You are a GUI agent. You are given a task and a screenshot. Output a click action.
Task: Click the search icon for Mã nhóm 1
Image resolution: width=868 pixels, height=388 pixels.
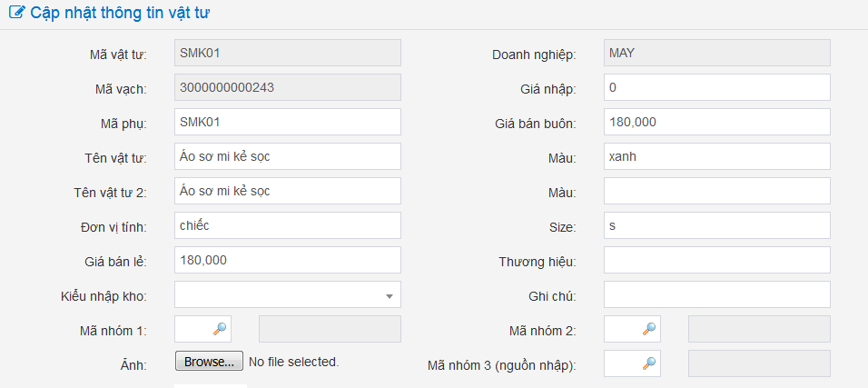coord(219,329)
